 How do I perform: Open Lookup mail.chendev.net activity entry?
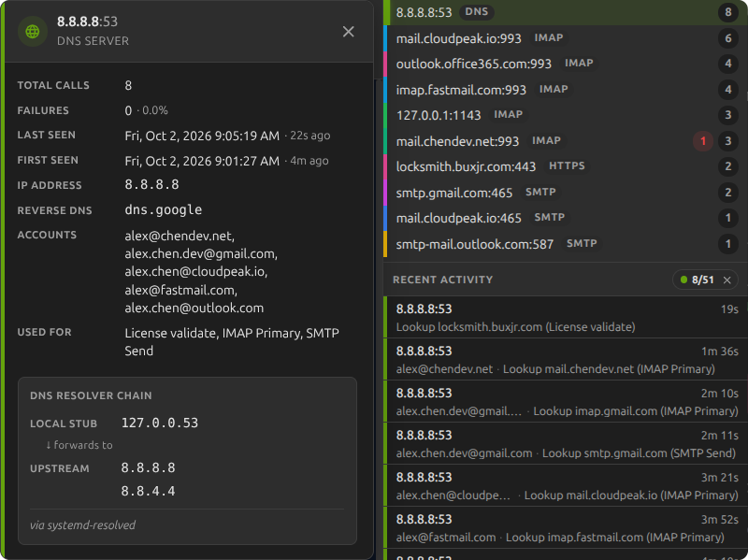[x=566, y=360]
